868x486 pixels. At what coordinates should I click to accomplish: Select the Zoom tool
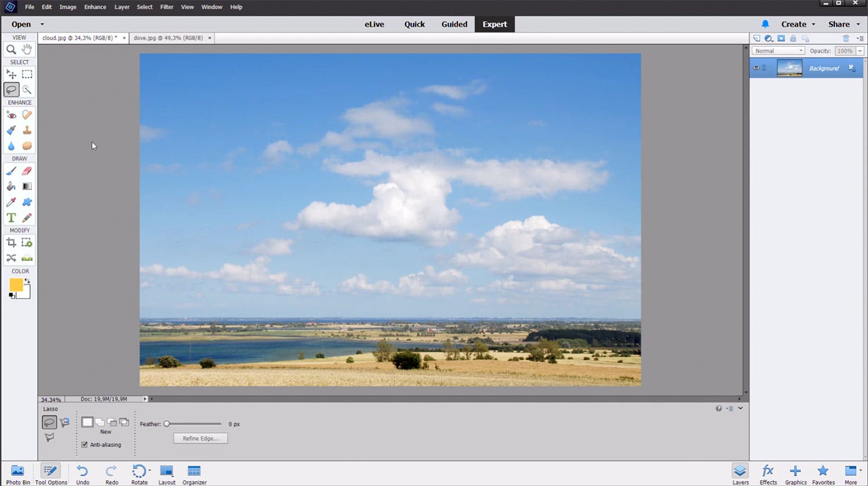point(11,50)
